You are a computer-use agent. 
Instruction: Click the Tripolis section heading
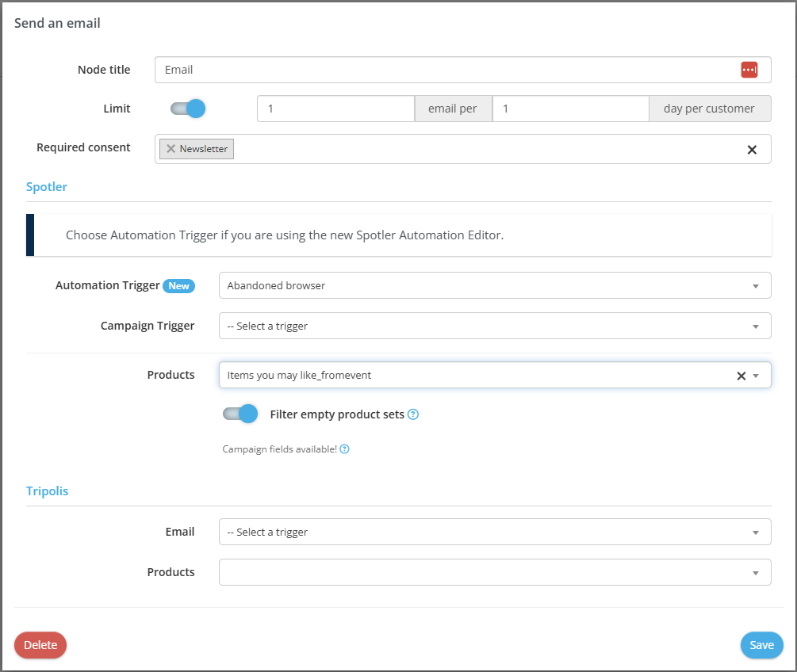click(x=48, y=491)
